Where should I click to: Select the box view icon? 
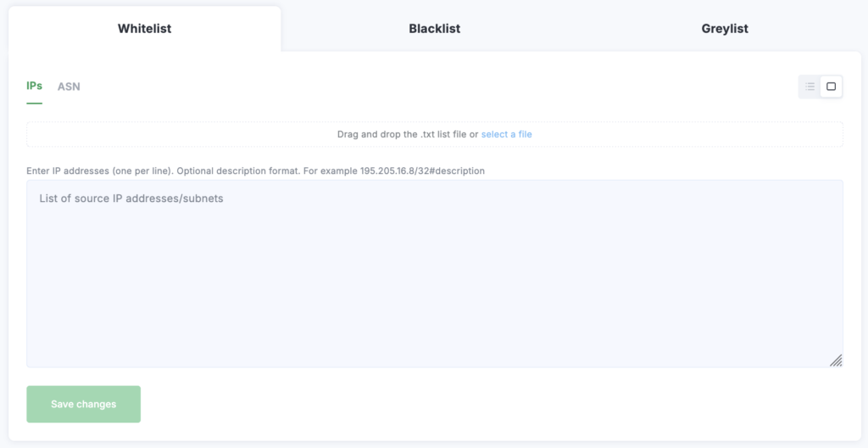tap(832, 87)
